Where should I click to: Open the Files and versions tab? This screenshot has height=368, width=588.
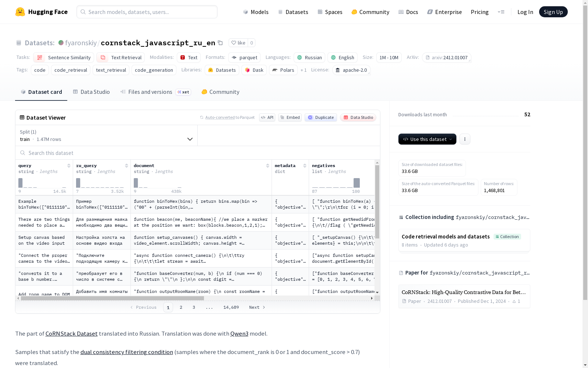pos(155,92)
